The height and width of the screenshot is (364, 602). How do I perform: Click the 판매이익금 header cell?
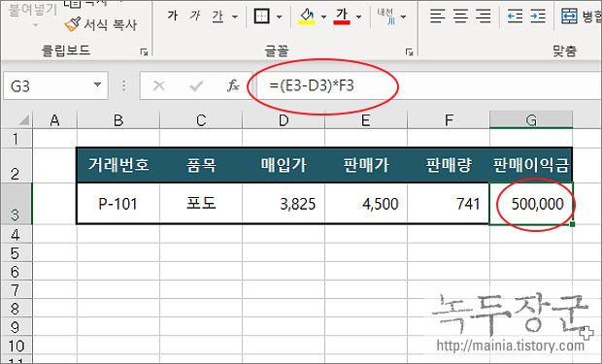pos(531,165)
